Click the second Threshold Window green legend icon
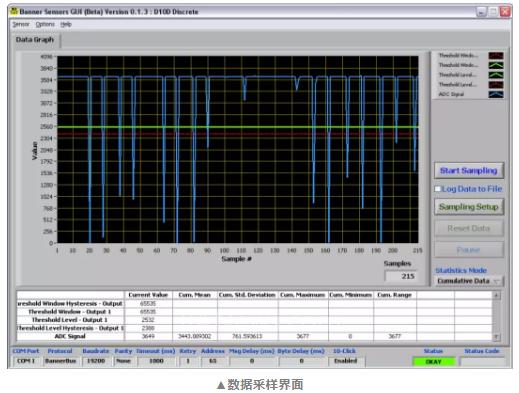Image resolution: width=519 pixels, height=393 pixels. coord(496,65)
